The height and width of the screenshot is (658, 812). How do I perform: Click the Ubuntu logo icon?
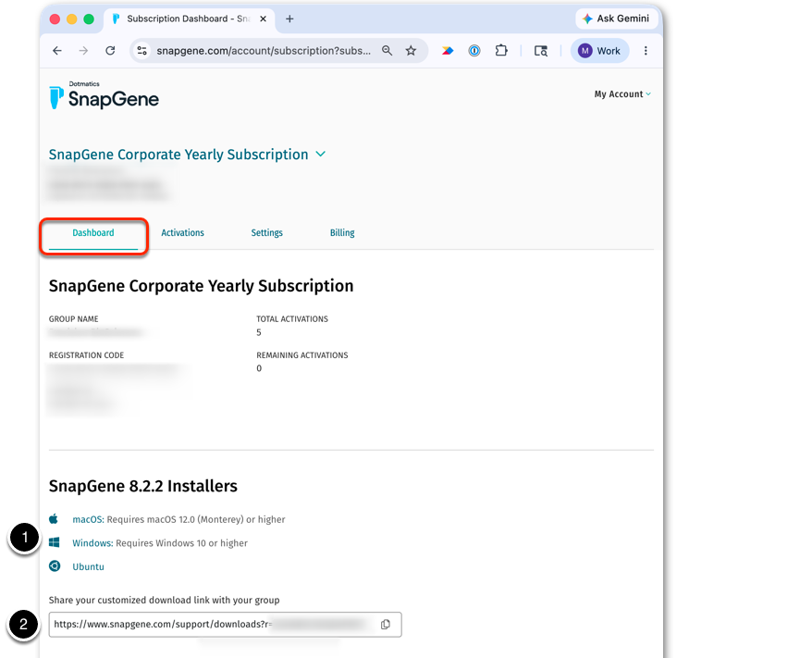point(55,565)
